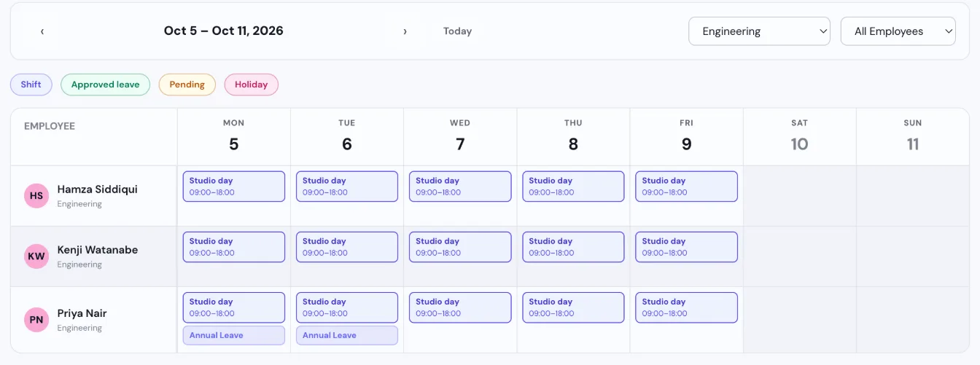Open Priya Nair's employee name
The image size is (980, 365).
82,313
